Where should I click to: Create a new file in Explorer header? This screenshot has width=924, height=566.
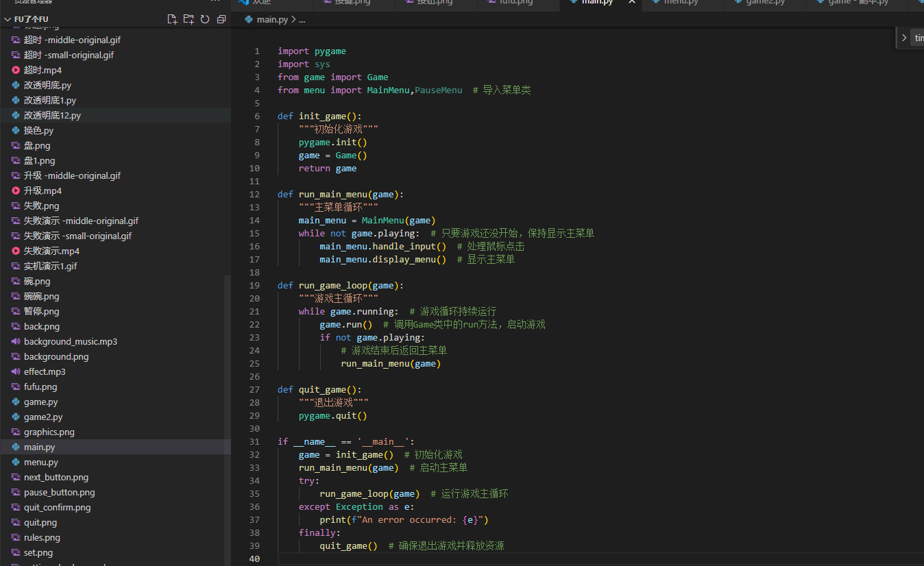coord(172,19)
